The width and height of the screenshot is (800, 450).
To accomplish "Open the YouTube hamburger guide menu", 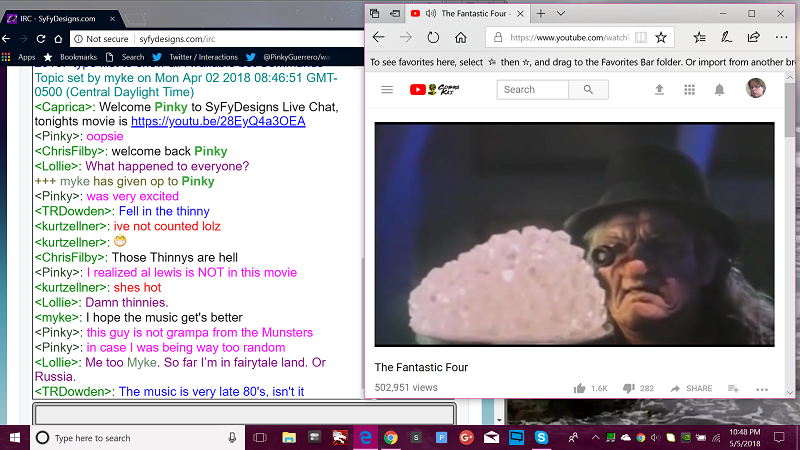I will pyautogui.click(x=387, y=90).
